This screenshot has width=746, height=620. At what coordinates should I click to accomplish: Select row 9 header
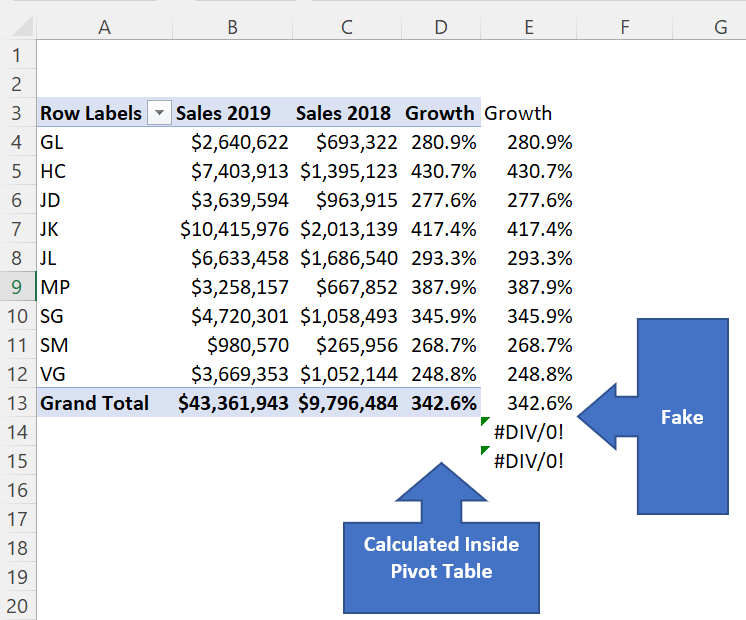click(x=18, y=287)
